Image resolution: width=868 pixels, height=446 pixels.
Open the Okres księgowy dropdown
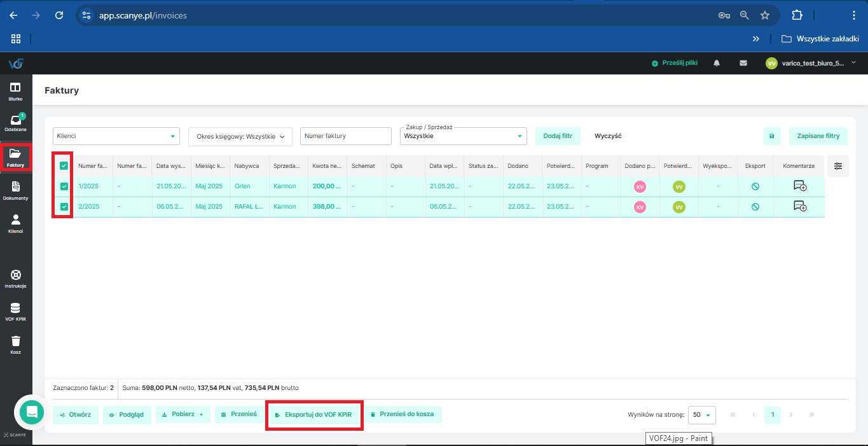pos(240,136)
